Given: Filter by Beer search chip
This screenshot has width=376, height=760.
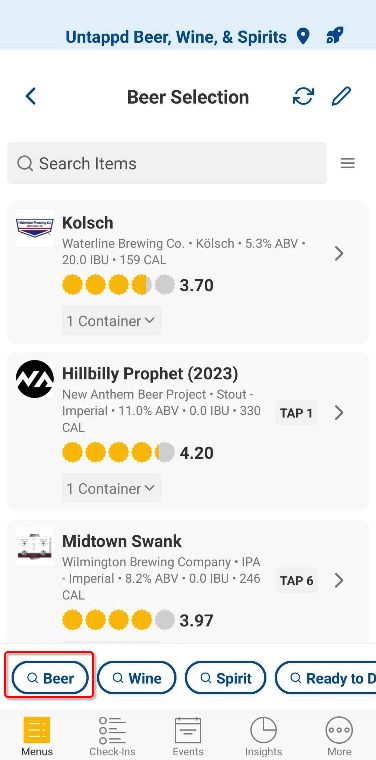Looking at the screenshot, I should coord(50,678).
